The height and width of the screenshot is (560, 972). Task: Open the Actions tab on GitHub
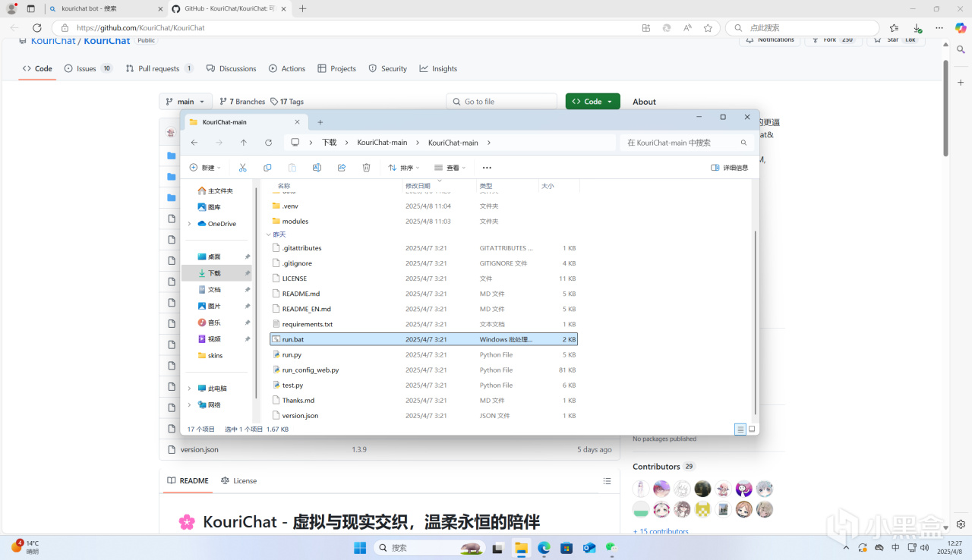(x=287, y=68)
